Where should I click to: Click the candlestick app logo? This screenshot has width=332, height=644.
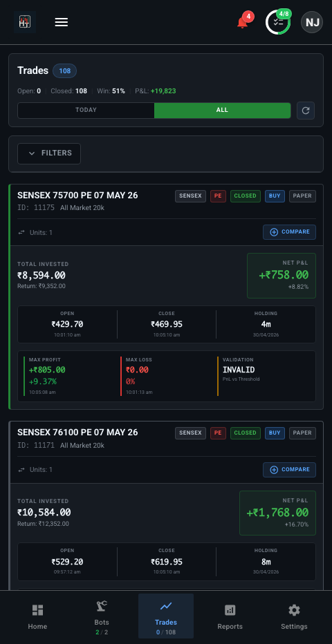click(x=25, y=22)
